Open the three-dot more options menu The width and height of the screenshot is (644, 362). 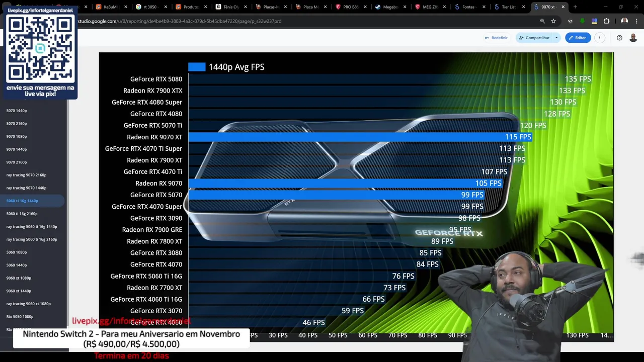coord(600,38)
